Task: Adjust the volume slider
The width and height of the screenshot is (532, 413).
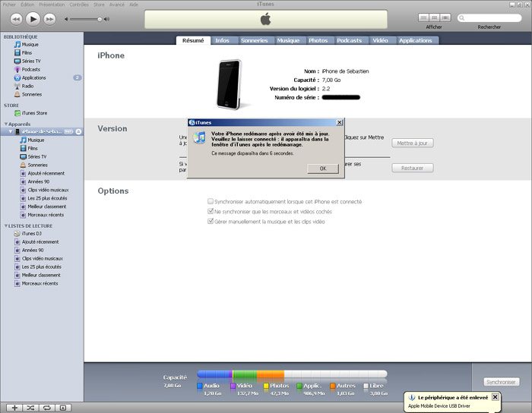Action: (99, 18)
